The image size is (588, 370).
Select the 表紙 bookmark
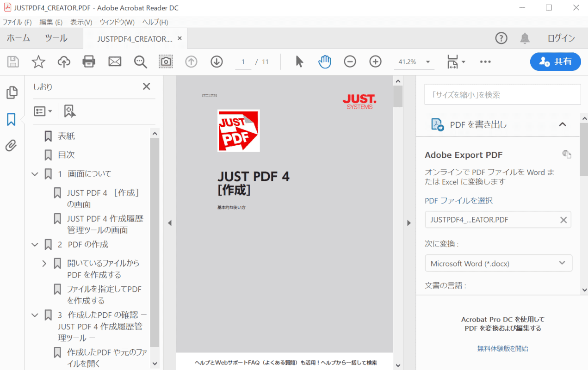tap(66, 136)
